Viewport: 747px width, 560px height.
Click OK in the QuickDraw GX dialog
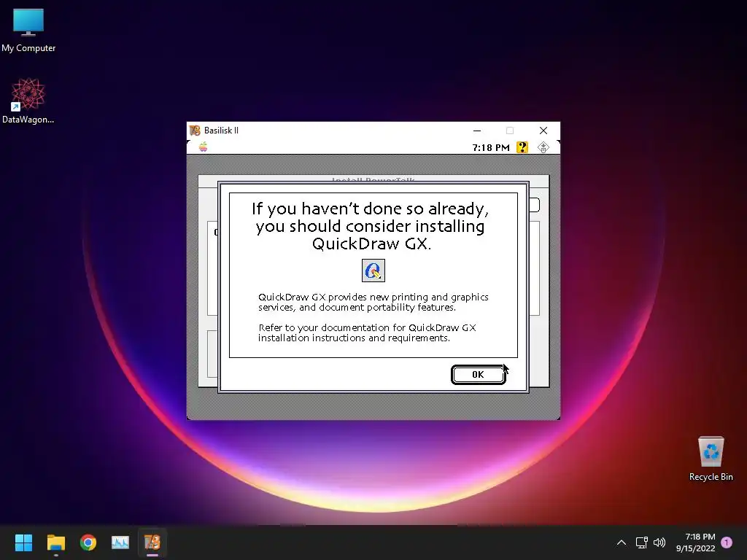[478, 375]
